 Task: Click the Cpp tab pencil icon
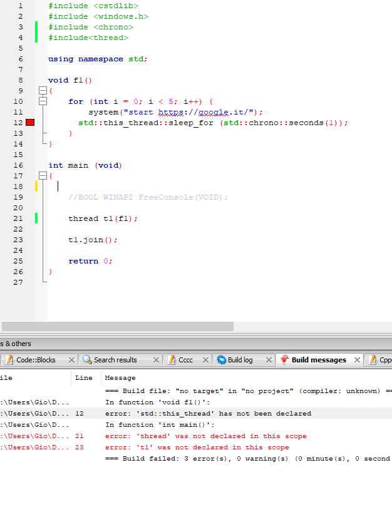tap(373, 360)
